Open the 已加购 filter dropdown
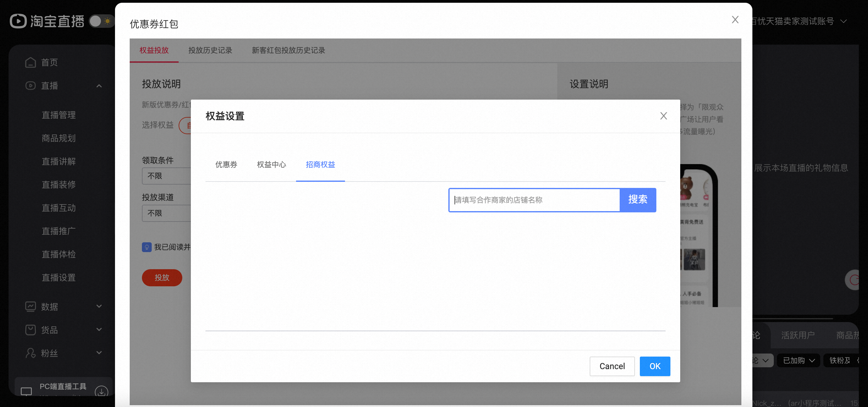Viewport: 868px width, 407px height. tap(798, 361)
